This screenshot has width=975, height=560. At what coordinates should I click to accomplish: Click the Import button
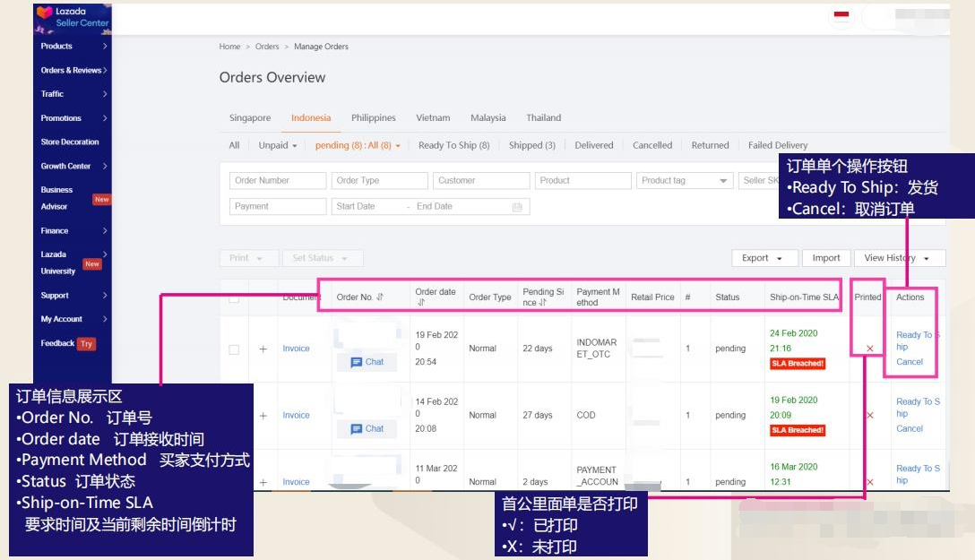(825, 258)
